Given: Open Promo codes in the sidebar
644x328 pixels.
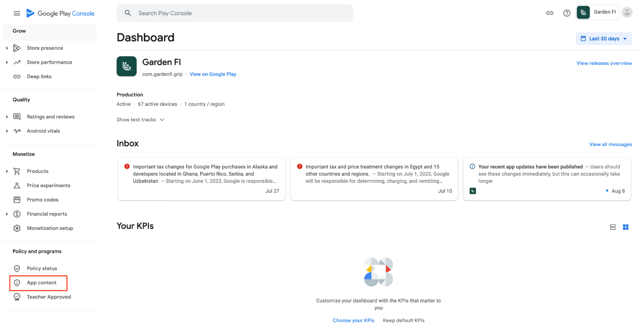Looking at the screenshot, I should point(43,200).
